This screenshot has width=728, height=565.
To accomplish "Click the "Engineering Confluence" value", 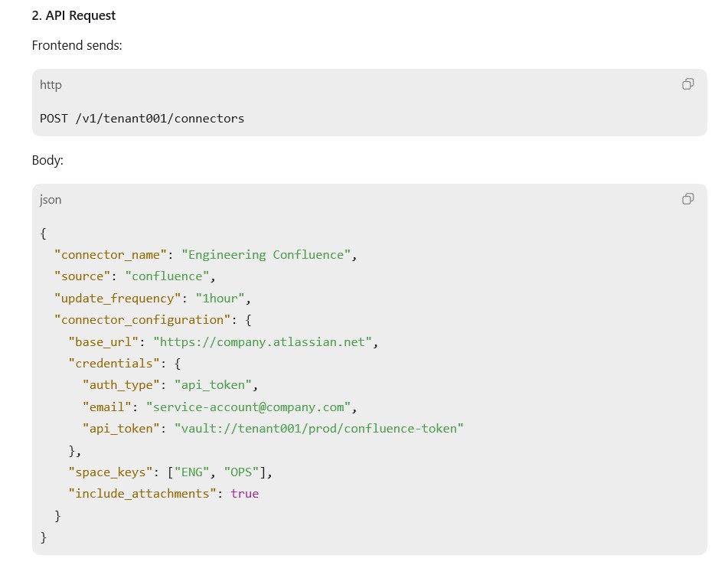I will point(266,255).
